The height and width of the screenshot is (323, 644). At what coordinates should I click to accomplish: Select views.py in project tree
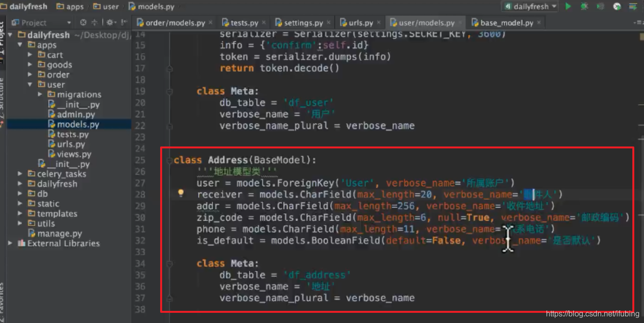[70, 154]
